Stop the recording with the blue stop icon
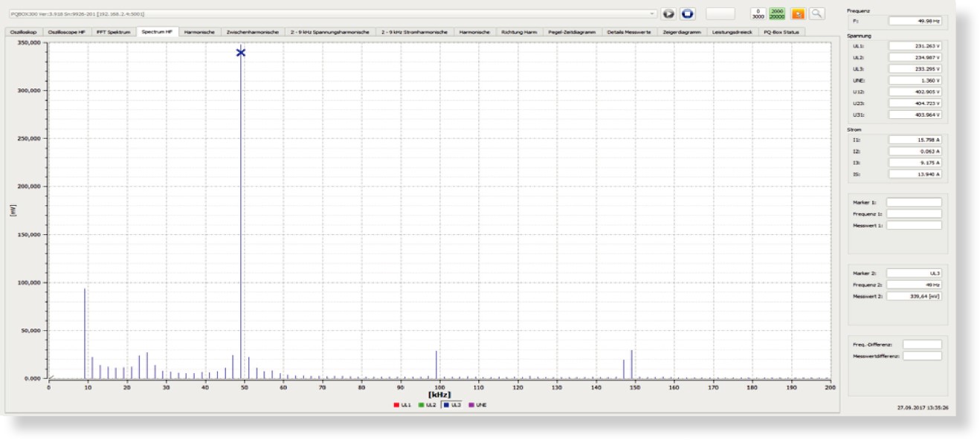980x440 pixels. (687, 13)
